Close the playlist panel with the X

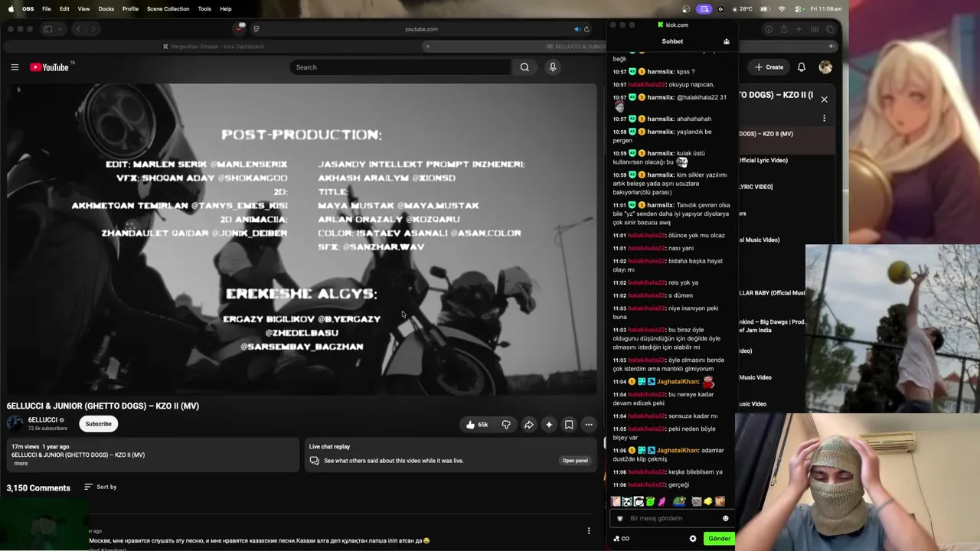(x=825, y=99)
